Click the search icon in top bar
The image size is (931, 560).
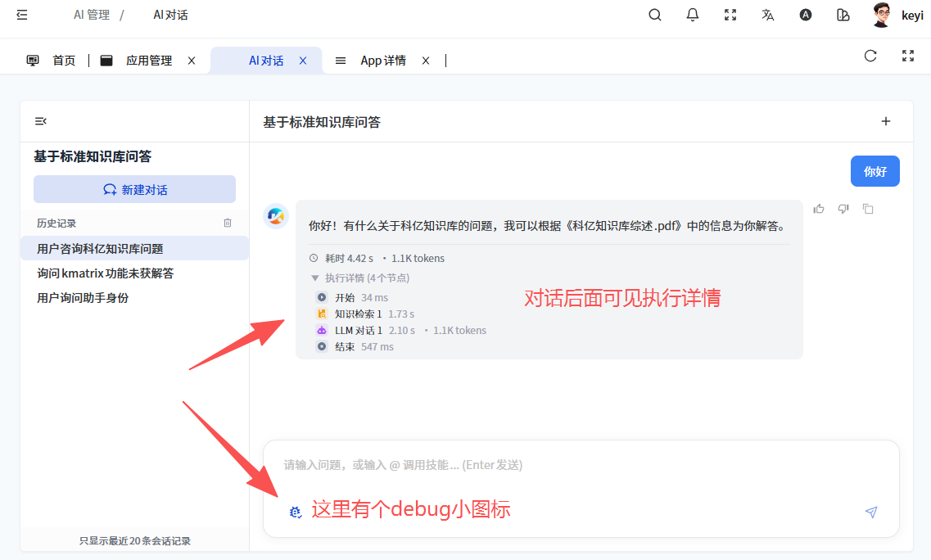(x=655, y=15)
